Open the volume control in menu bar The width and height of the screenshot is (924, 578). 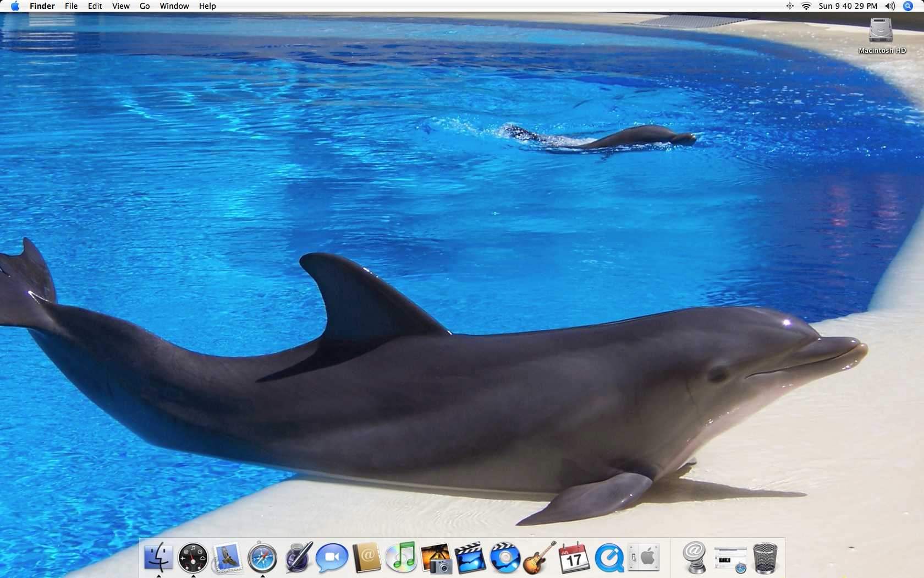click(890, 6)
